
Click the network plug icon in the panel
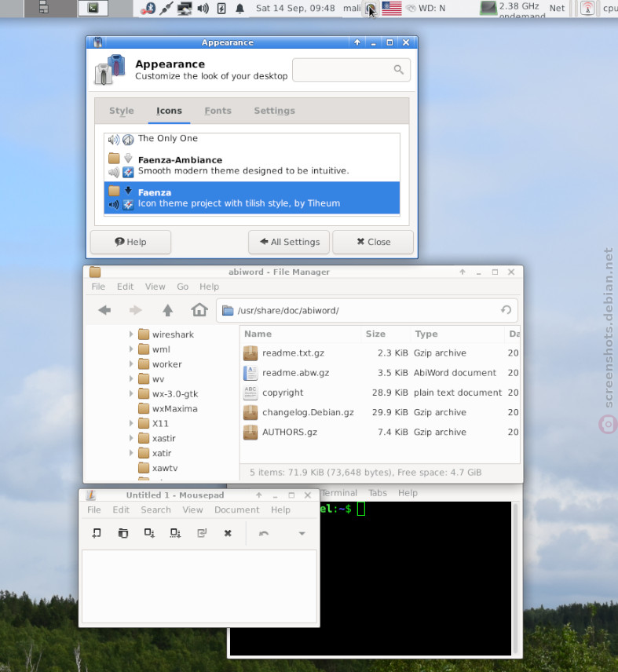pyautogui.click(x=166, y=8)
